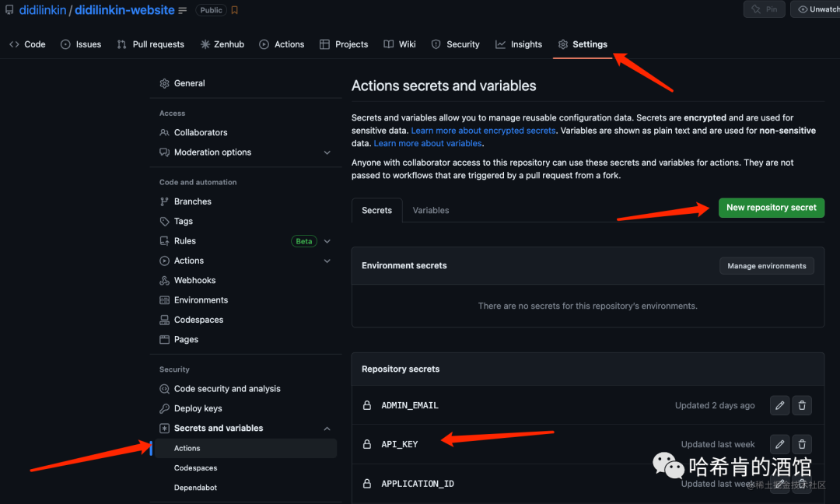Screen dimensions: 840x504
Task: Click the Public visibility badge
Action: pos(211,10)
